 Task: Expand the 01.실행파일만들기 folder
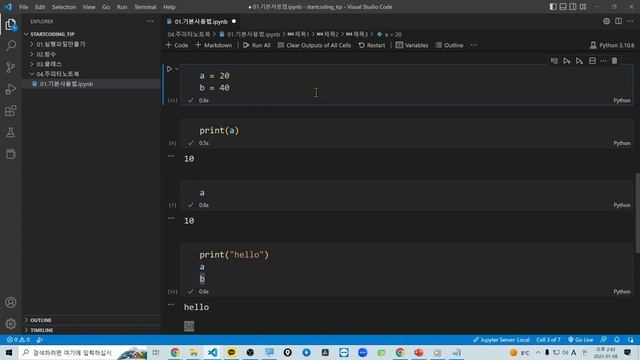pos(61,44)
